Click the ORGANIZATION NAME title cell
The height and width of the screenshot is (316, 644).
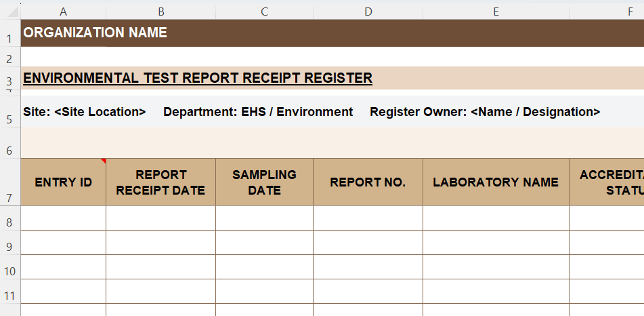[x=95, y=33]
